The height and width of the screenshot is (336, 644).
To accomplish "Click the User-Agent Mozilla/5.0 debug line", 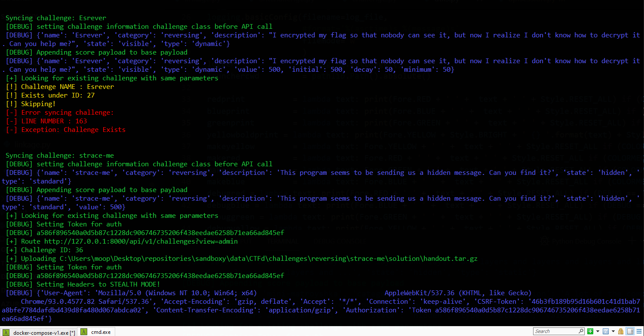I will pyautogui.click(x=269, y=293).
